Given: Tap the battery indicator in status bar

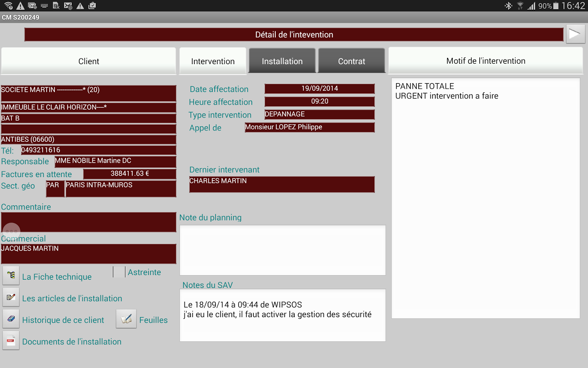Looking at the screenshot, I should click(x=556, y=6).
